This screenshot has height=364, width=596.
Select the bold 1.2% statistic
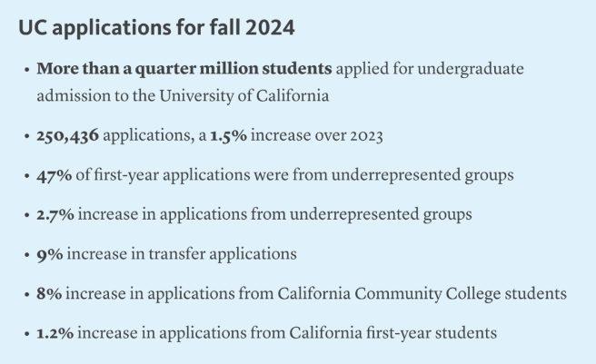point(55,333)
